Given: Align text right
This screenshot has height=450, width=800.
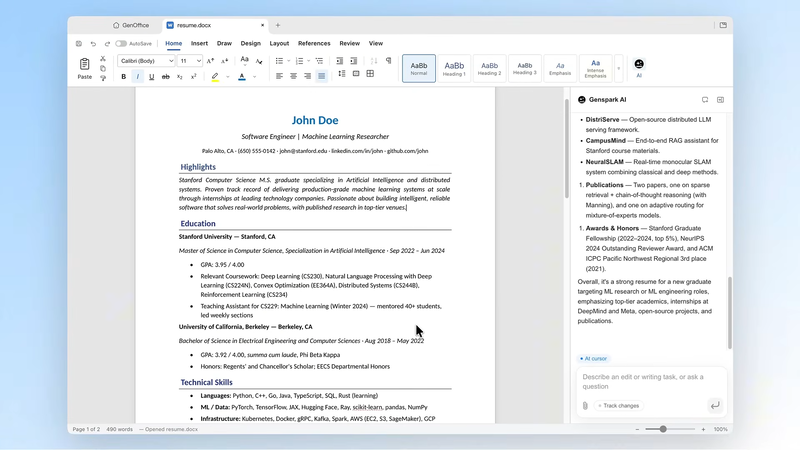Looking at the screenshot, I should click(307, 76).
